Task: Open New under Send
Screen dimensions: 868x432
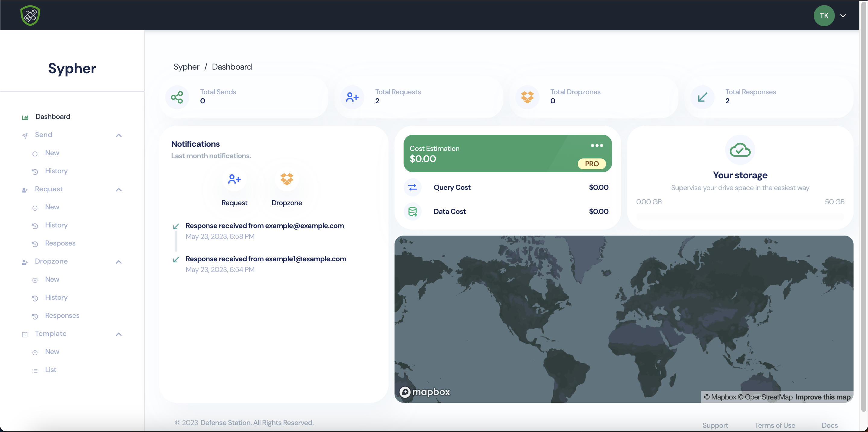Action: point(52,153)
